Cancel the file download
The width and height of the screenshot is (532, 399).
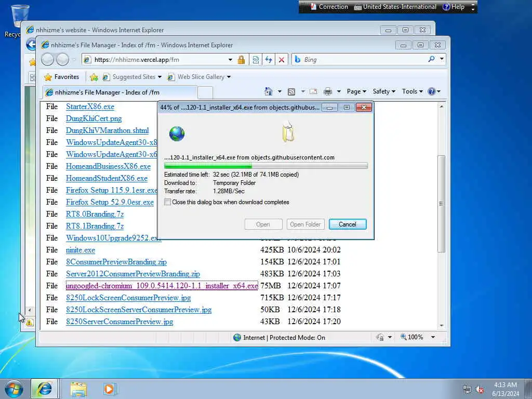coord(348,224)
